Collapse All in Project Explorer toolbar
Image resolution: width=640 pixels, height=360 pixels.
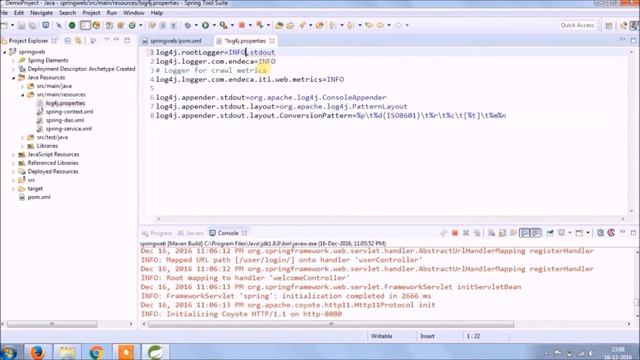[x=68, y=40]
